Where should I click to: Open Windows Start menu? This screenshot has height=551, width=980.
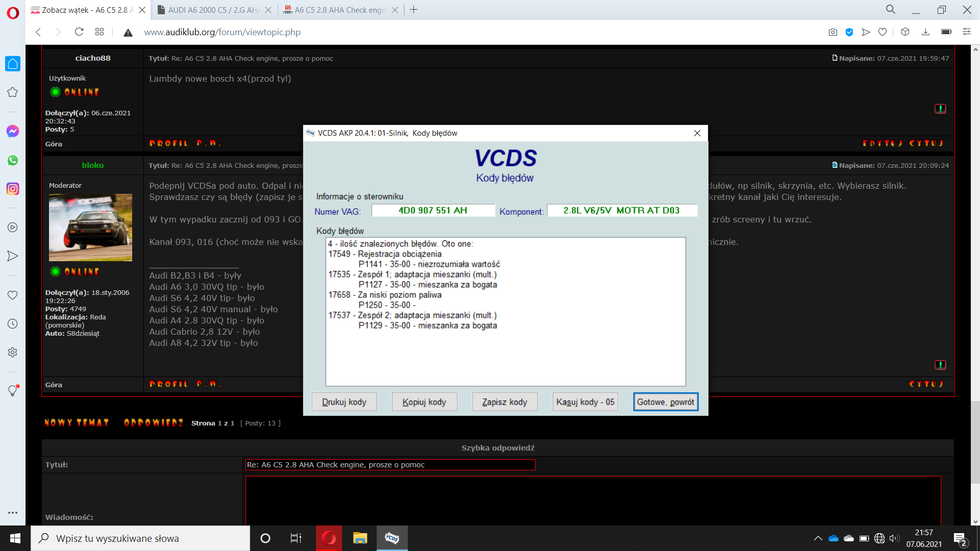(x=15, y=538)
